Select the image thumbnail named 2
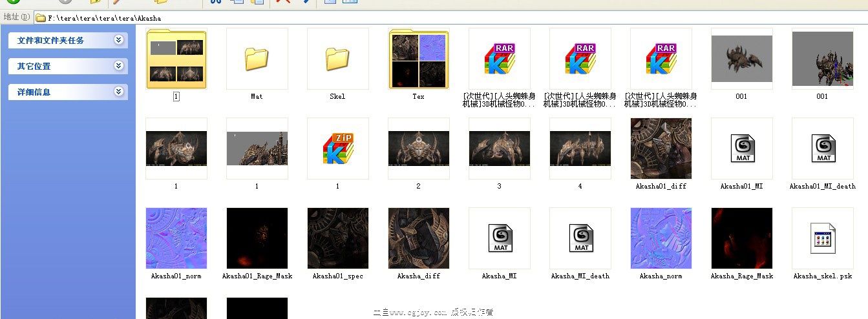The image size is (868, 319). pos(418,149)
